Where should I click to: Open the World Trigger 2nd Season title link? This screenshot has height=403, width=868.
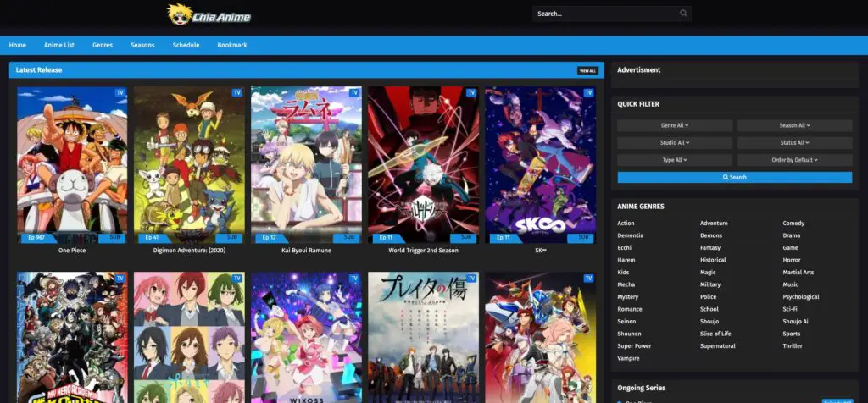[424, 251]
